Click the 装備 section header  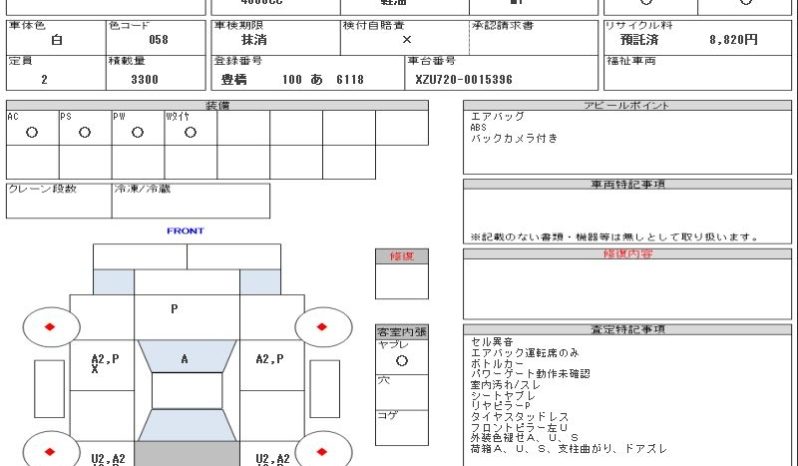pos(217,105)
